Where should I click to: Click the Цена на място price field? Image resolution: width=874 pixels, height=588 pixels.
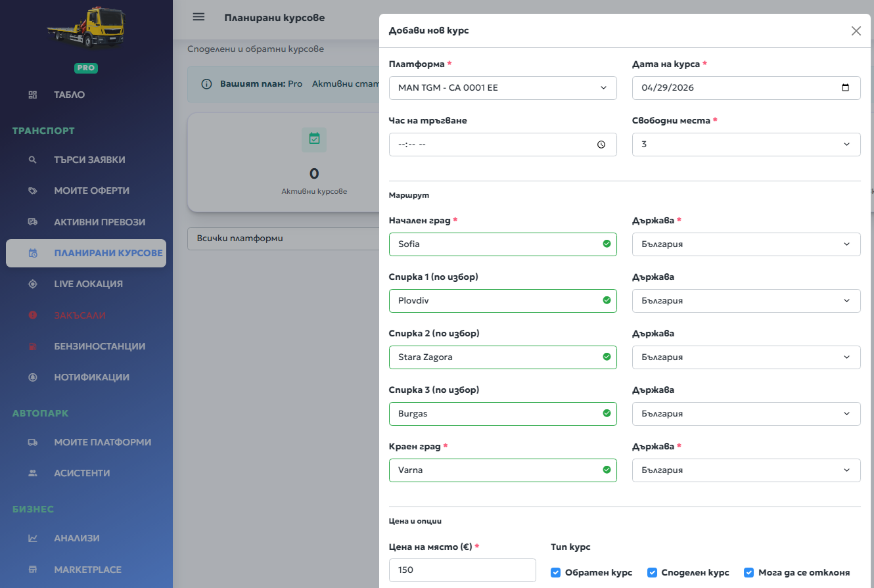tap(463, 570)
